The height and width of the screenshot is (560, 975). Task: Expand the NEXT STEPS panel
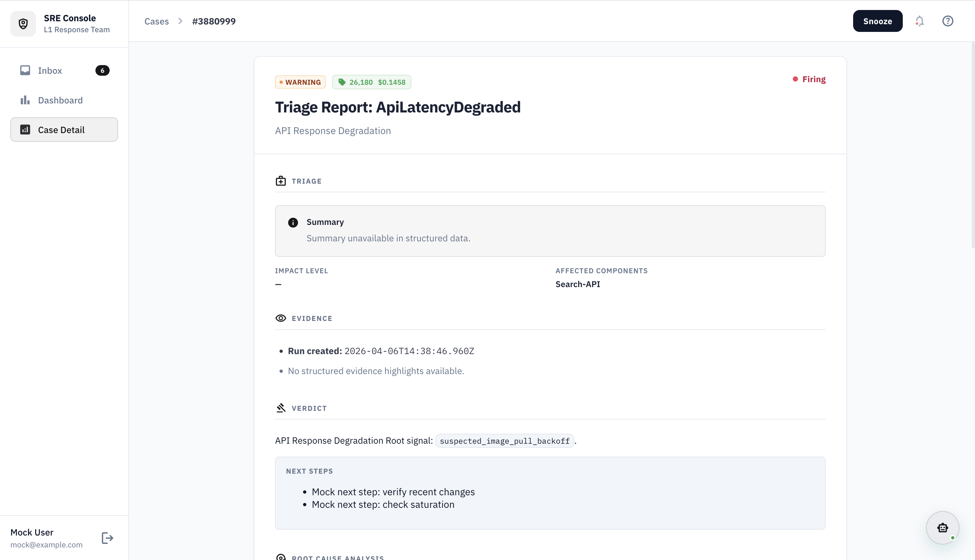tap(309, 471)
